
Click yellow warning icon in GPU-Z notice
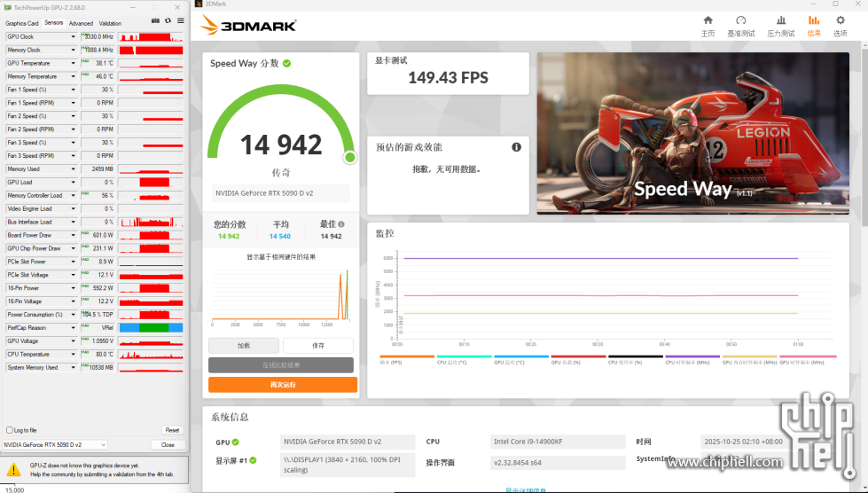[x=13, y=470]
